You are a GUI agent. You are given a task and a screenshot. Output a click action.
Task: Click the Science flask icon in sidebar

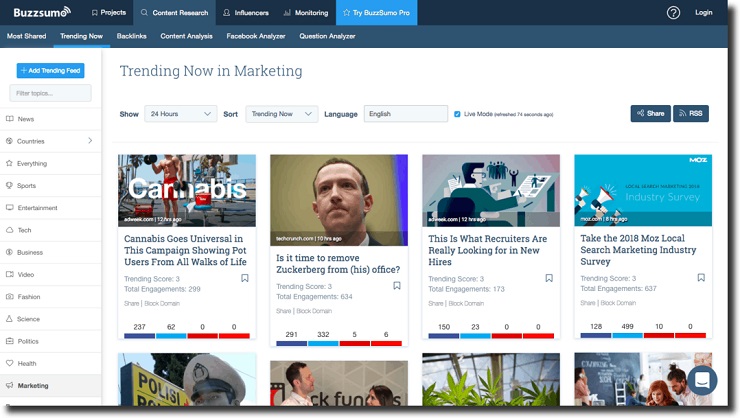click(x=9, y=319)
